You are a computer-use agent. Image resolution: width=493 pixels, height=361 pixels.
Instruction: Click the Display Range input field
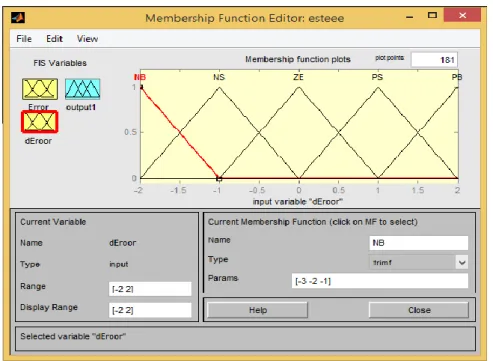pyautogui.click(x=150, y=310)
